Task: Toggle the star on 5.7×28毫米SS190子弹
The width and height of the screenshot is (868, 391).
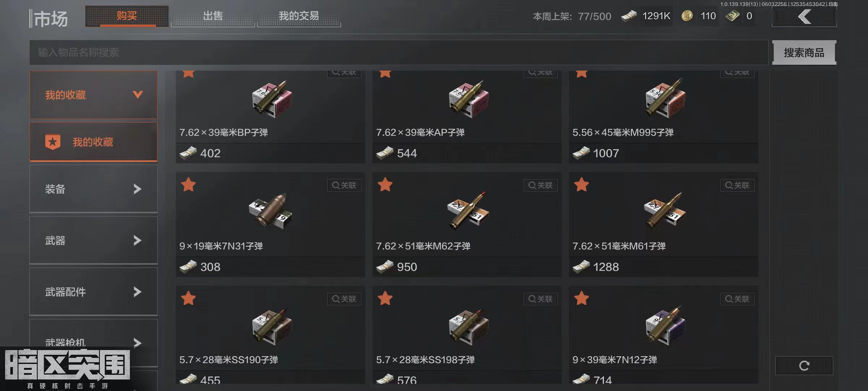Action: pos(188,298)
